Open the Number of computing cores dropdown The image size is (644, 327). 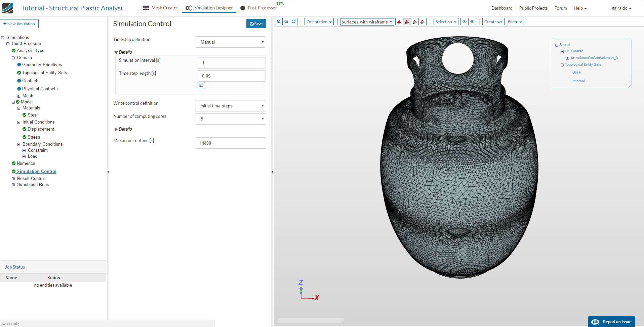pos(231,119)
